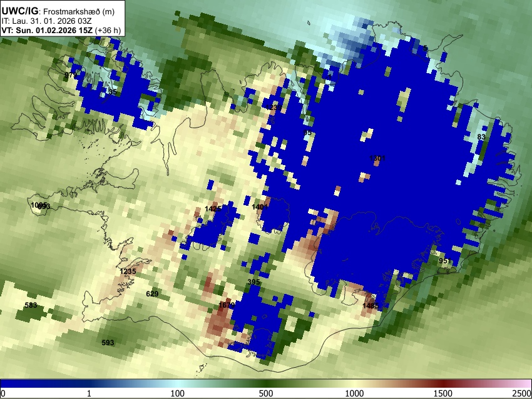Click the 'IT: Lau. 31. 01. 2026 03Z' line
Image resolution: width=532 pixels, height=399 pixels.
point(46,21)
